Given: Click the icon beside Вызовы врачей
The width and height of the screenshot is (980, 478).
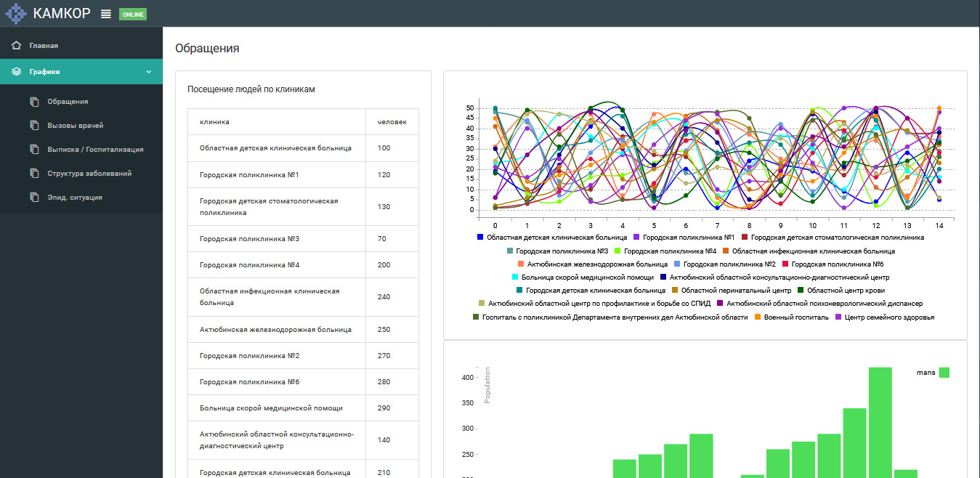Looking at the screenshot, I should click(34, 126).
